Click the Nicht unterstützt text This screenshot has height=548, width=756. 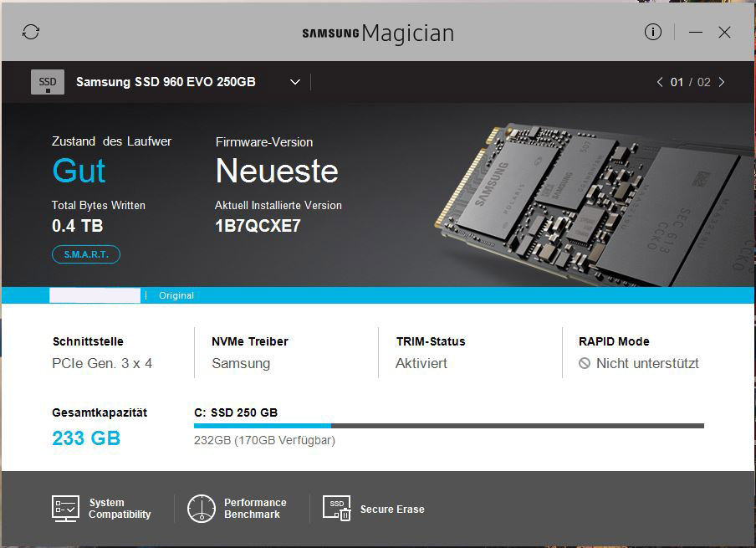[647, 363]
